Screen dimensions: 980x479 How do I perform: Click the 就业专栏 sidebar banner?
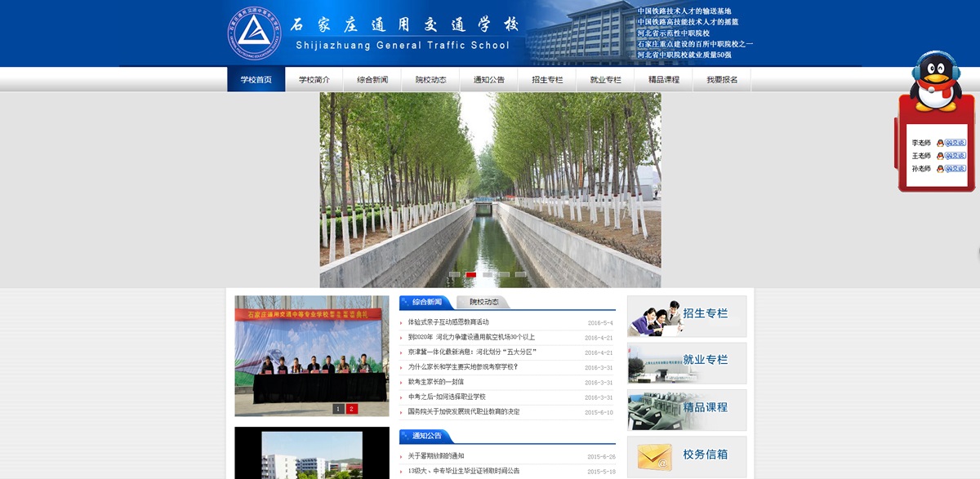686,361
